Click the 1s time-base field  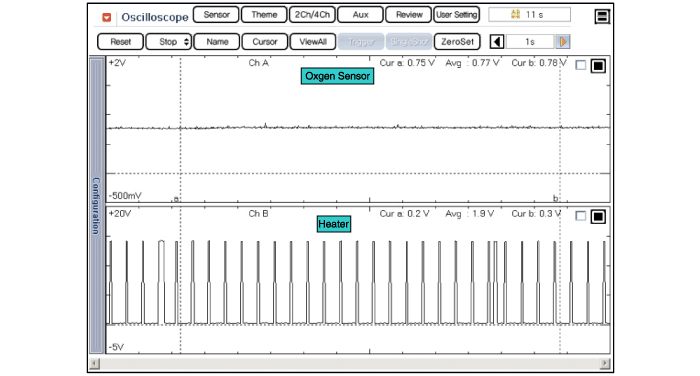530,42
